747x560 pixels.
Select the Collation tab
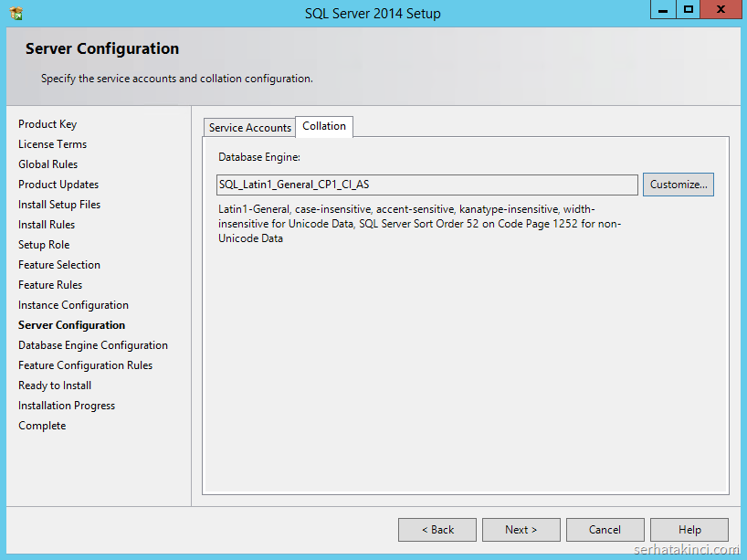coord(324,126)
